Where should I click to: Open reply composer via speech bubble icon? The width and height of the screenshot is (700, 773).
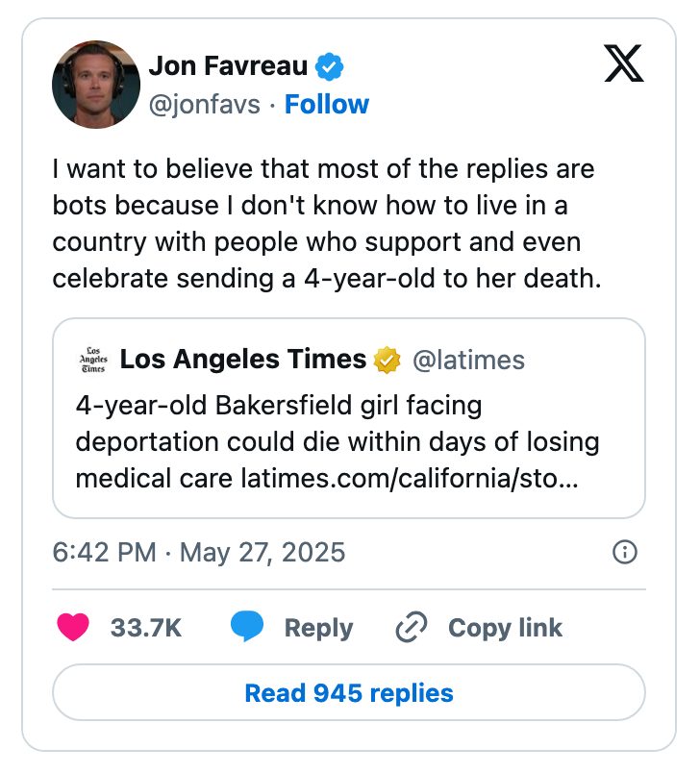point(248,627)
